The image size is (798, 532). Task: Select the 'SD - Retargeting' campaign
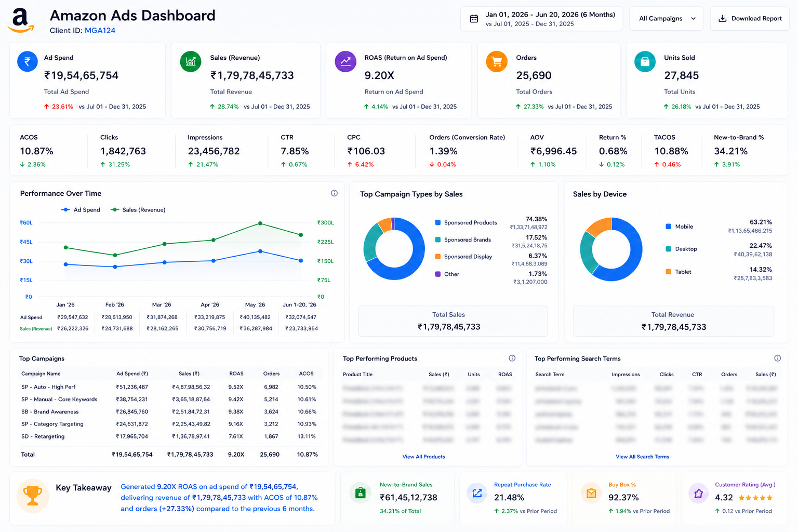170,437
